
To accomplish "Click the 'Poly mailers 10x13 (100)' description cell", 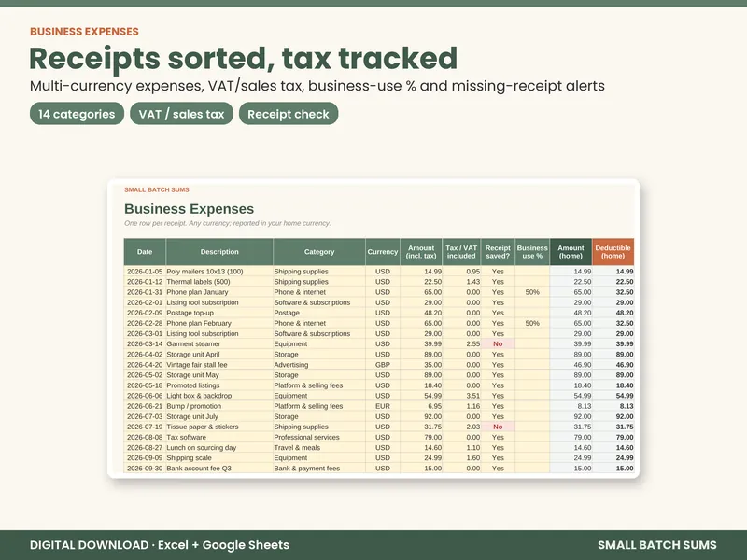I will point(219,272).
